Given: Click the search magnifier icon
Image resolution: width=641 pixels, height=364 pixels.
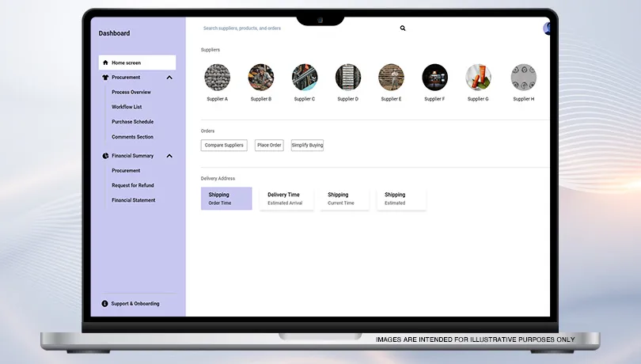Looking at the screenshot, I should click(x=403, y=28).
